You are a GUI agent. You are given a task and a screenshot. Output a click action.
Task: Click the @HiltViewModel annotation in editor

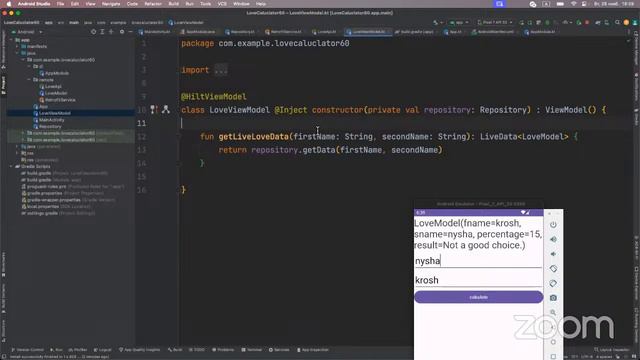213,97
